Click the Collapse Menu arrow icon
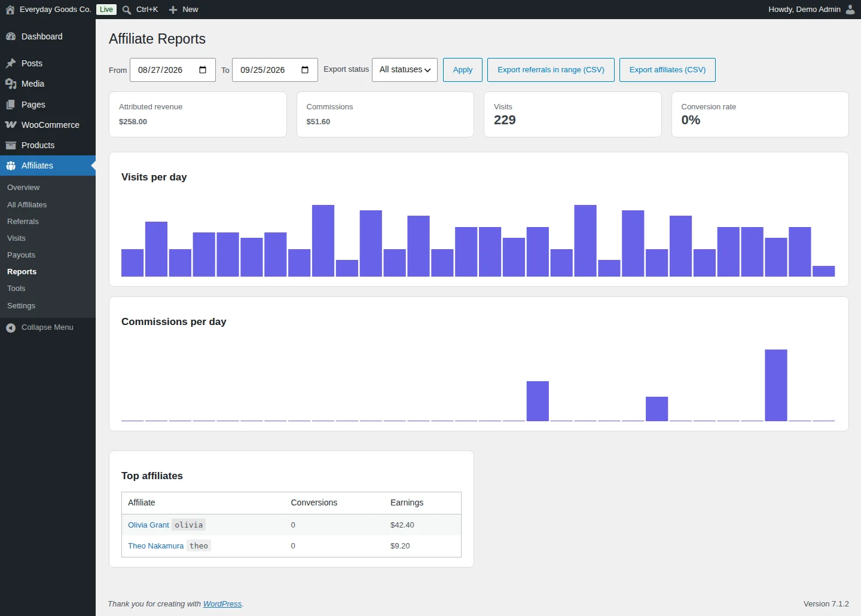 point(11,327)
